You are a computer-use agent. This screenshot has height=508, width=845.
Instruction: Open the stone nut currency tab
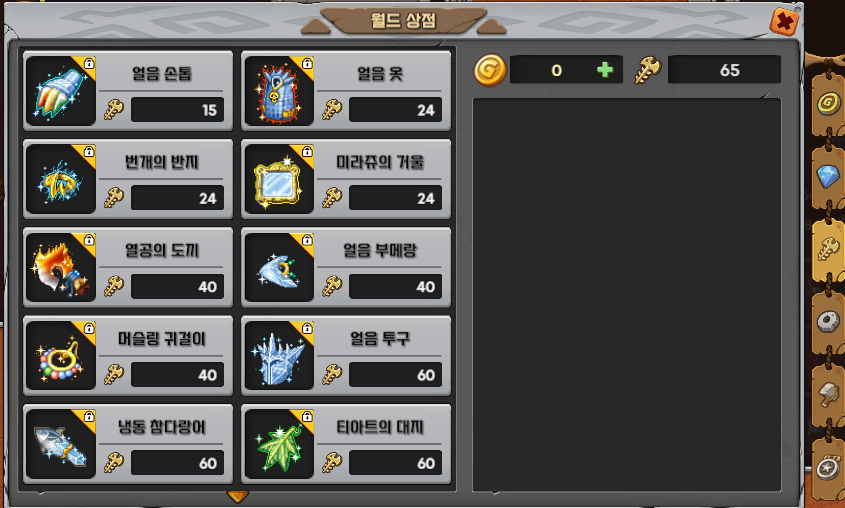828,322
